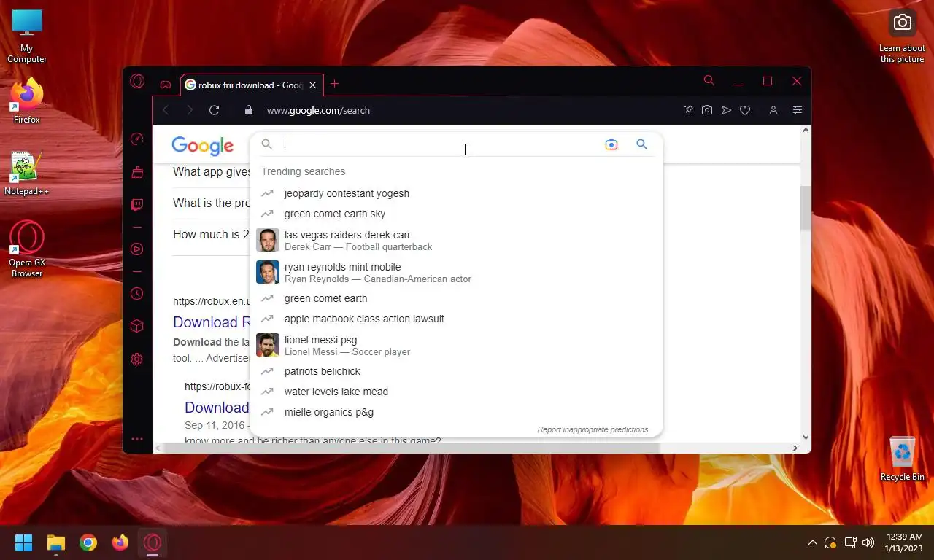Click 'Report inappropriate predictions' link
This screenshot has width=934, height=560.
(593, 429)
